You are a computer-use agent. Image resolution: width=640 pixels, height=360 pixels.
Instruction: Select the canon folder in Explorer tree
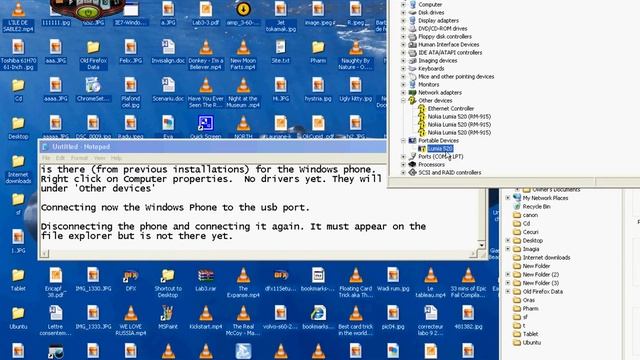tap(530, 215)
